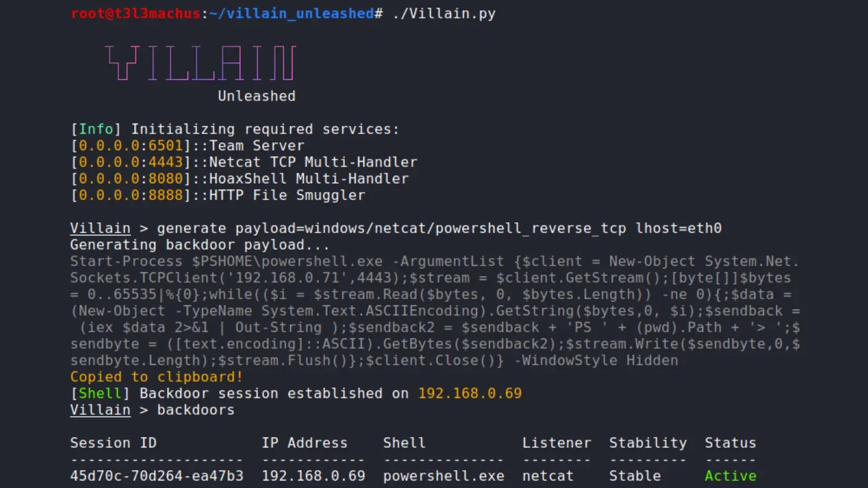Click 'HoaxShell Multi-Handler' label

[x=309, y=178]
